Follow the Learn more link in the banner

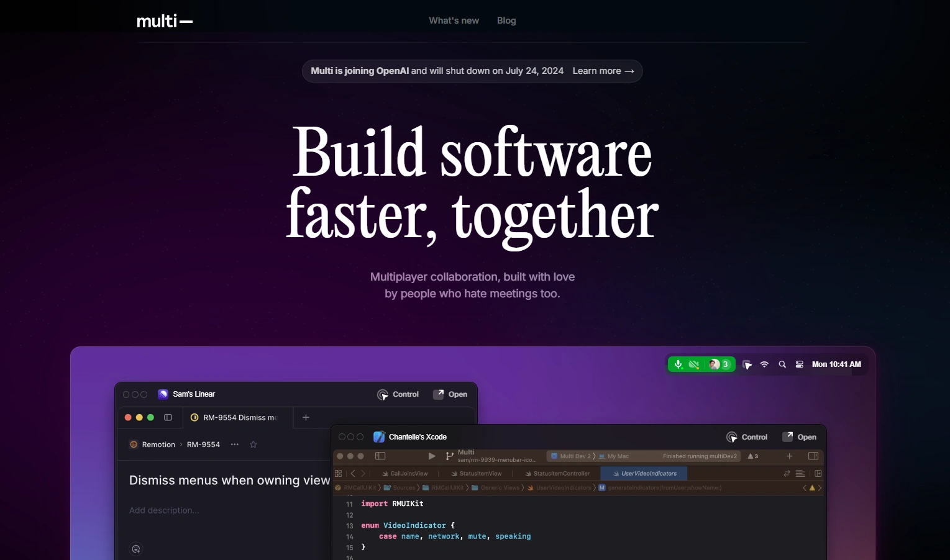pyautogui.click(x=603, y=71)
